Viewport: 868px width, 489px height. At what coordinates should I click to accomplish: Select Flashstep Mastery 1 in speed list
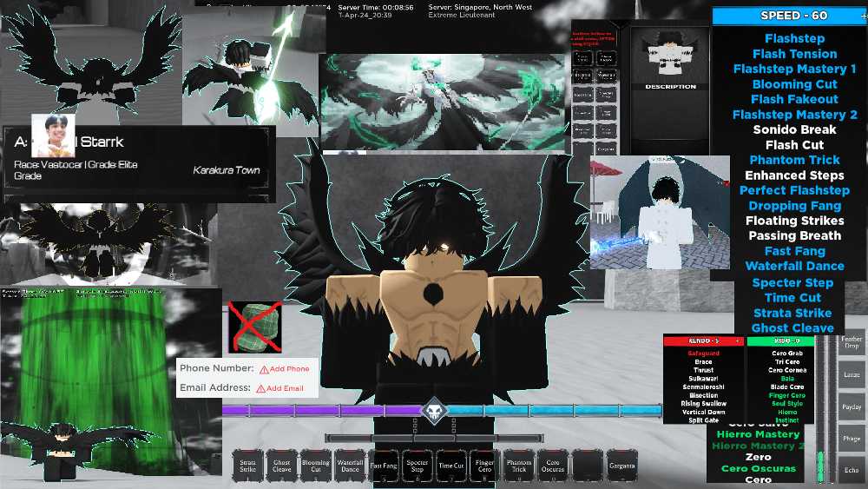[x=794, y=69]
